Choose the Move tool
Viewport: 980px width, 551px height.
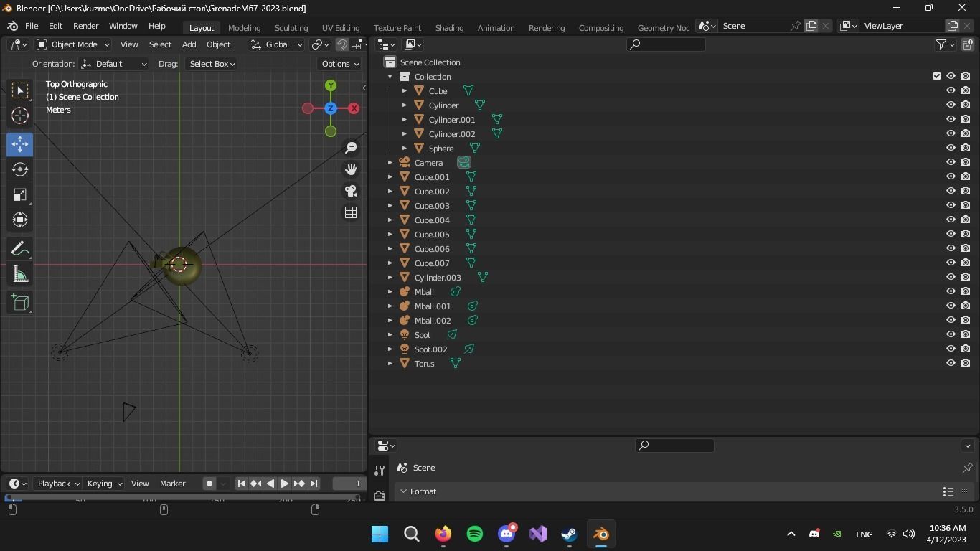point(20,144)
